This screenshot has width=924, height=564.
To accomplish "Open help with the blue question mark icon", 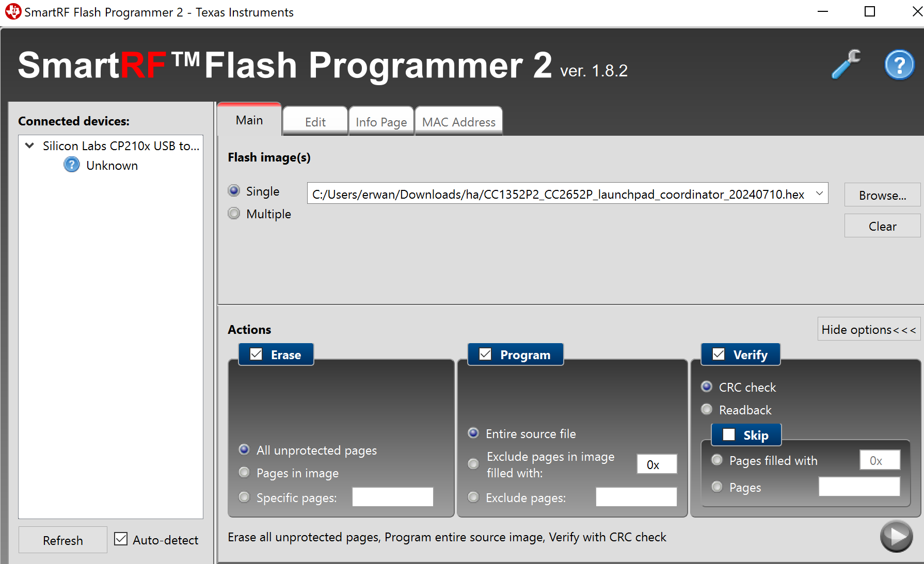I will point(899,65).
